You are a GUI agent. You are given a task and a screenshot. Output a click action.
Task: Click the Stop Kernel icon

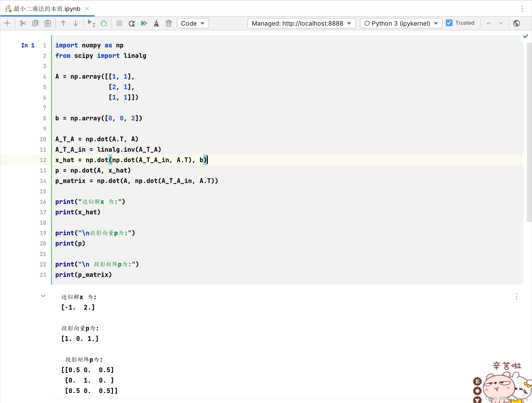(119, 23)
